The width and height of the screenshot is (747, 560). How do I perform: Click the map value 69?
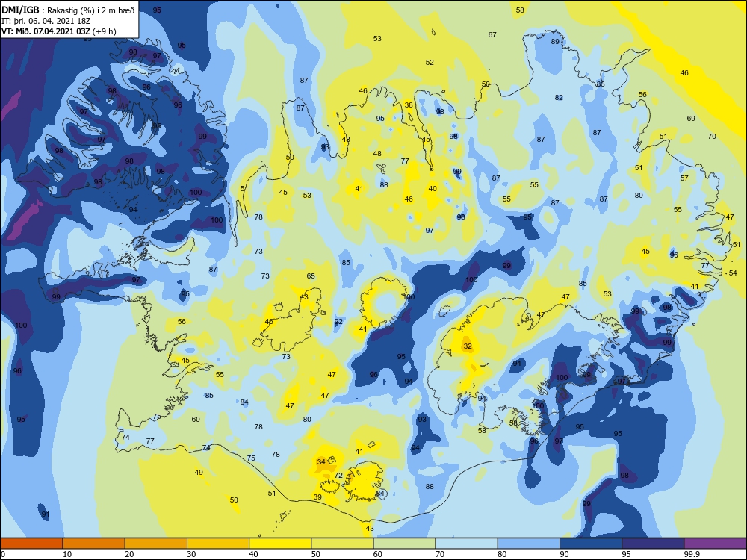pos(691,119)
